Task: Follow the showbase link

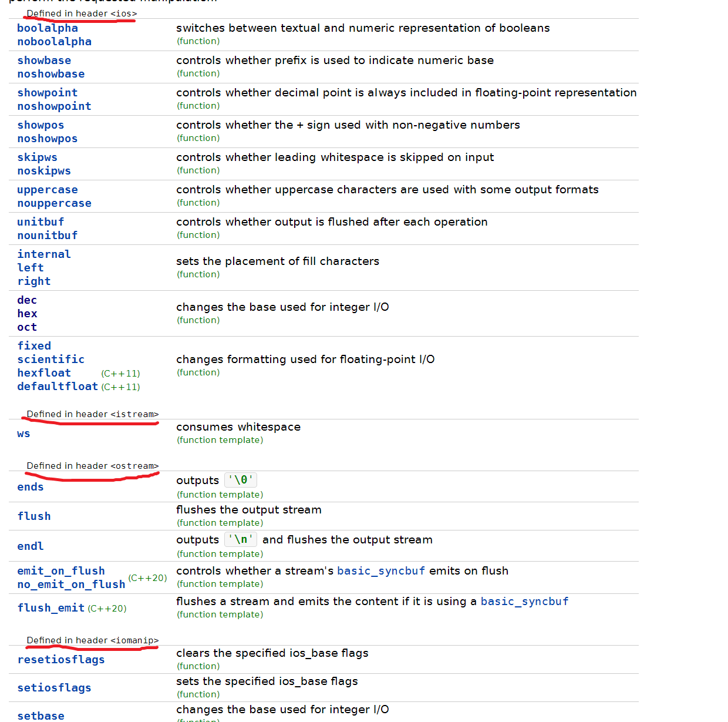Action: click(44, 61)
